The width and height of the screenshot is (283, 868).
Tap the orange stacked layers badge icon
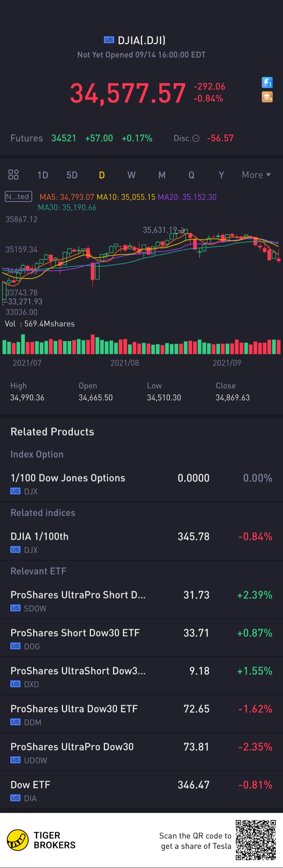267,97
